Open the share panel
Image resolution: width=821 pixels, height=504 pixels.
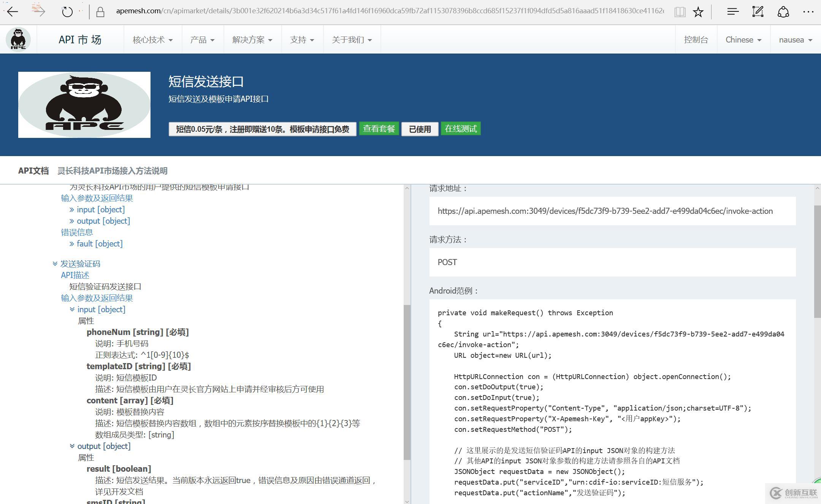(783, 12)
